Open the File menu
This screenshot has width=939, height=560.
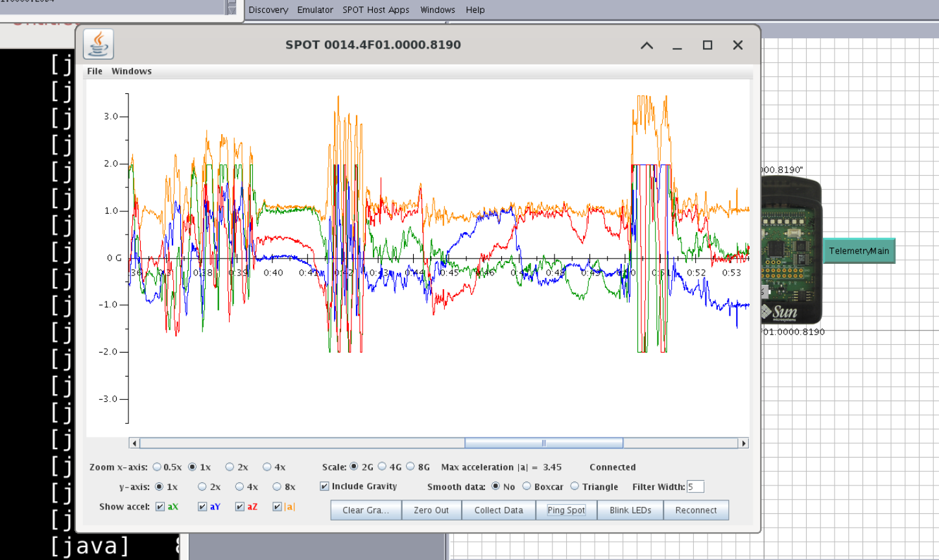click(95, 71)
